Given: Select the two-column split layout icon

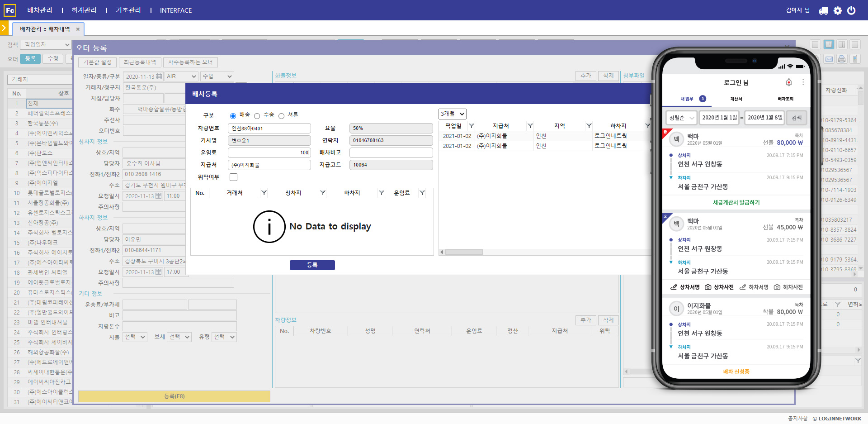Looking at the screenshot, I should 841,44.
